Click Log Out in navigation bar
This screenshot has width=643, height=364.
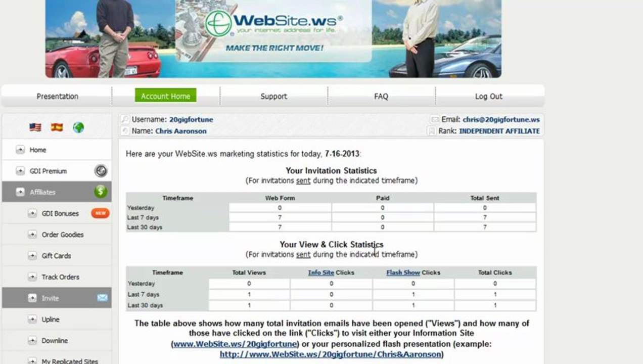489,96
